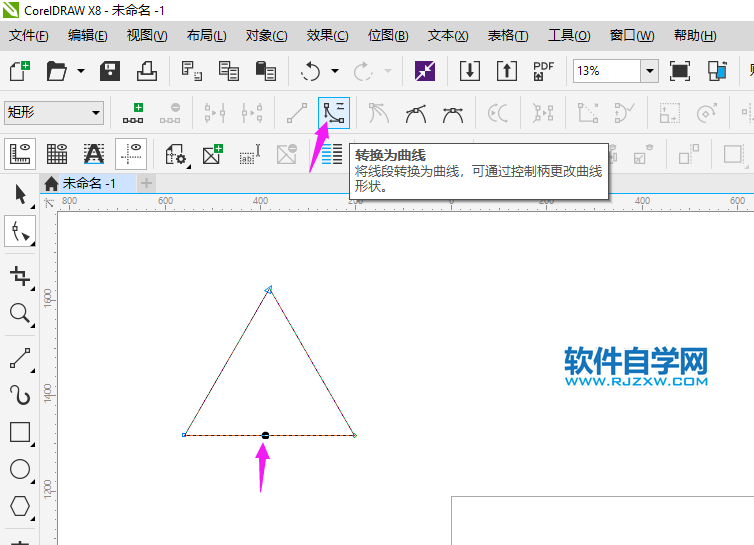Expand the 矩形 selection mode dropdown
This screenshot has height=545, width=754.
pyautogui.click(x=96, y=113)
